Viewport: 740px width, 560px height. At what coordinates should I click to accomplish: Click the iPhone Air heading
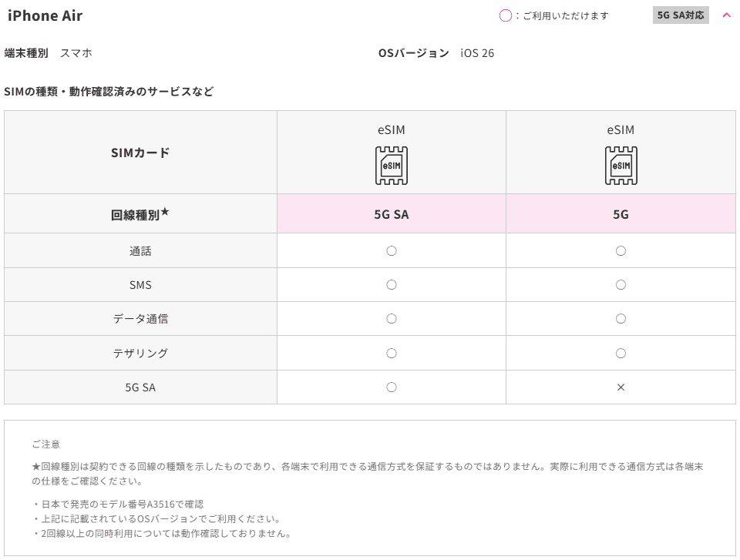pos(45,15)
